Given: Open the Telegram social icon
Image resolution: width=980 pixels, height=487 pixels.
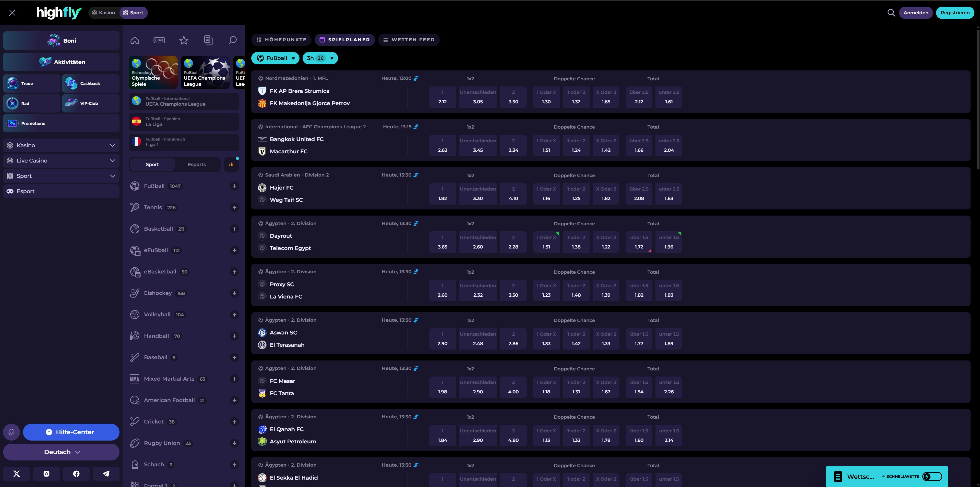Looking at the screenshot, I should (106, 473).
